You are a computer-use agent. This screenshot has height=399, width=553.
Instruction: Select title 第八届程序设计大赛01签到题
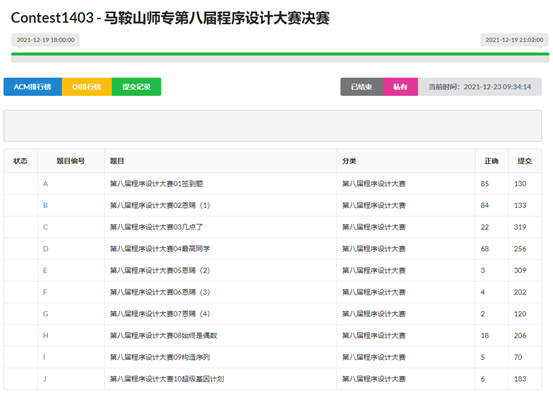coord(156,184)
